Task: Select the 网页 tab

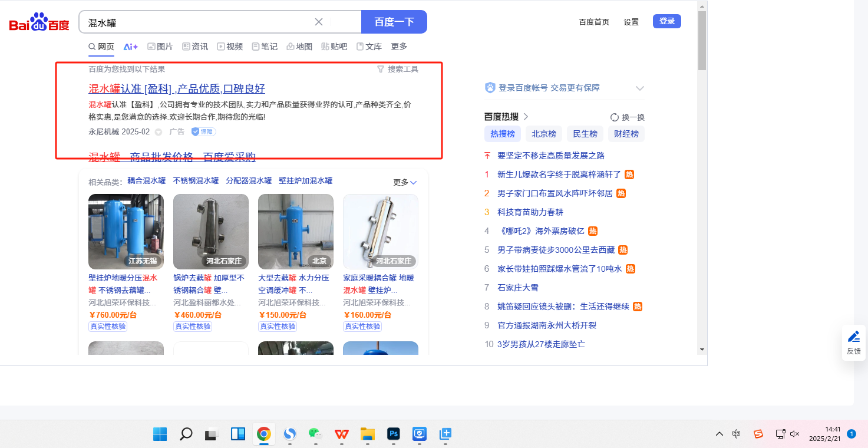Action: tap(101, 47)
